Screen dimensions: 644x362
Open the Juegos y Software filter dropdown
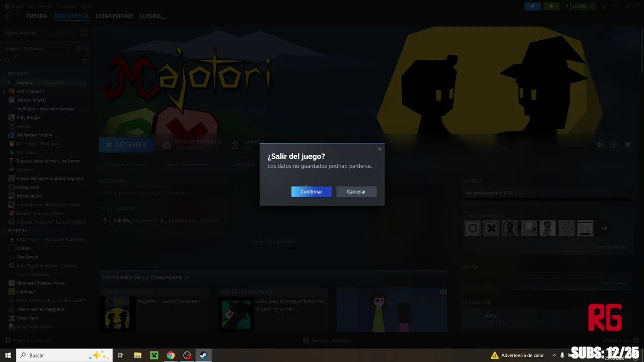click(38, 48)
